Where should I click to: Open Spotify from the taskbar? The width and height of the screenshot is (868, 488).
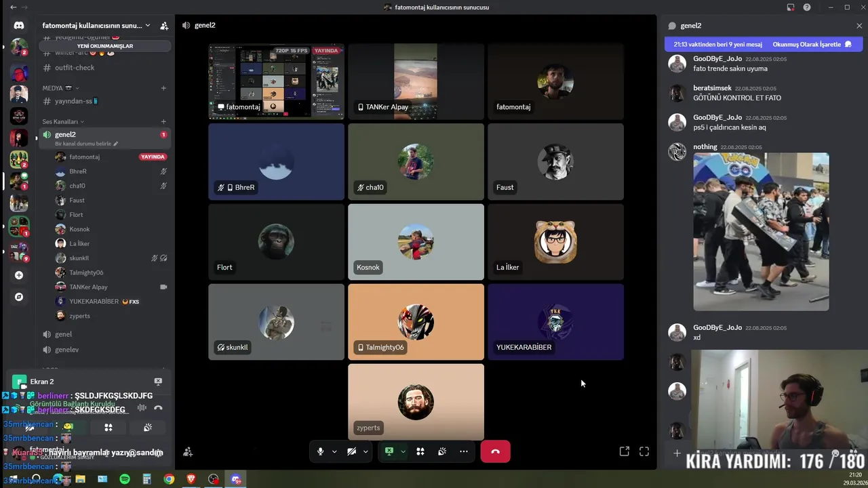[x=125, y=479]
